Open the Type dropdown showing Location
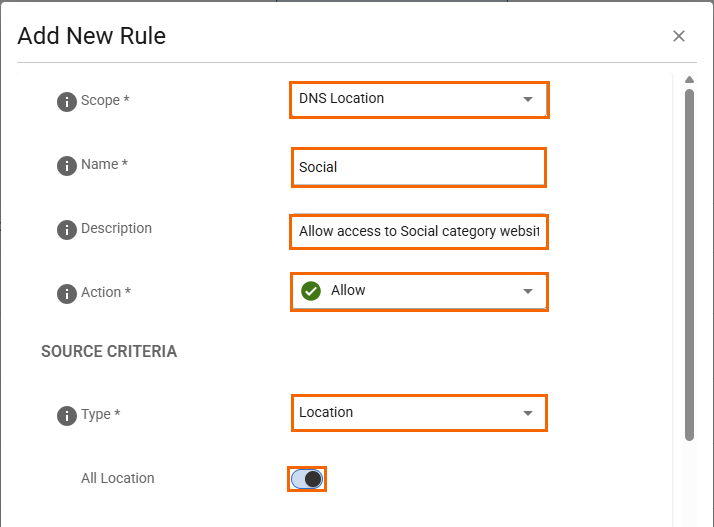The height and width of the screenshot is (527, 714). click(x=418, y=413)
